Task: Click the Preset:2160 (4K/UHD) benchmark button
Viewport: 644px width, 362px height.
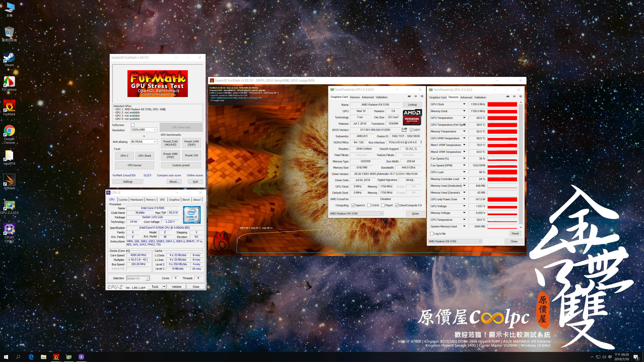Action: [x=171, y=143]
